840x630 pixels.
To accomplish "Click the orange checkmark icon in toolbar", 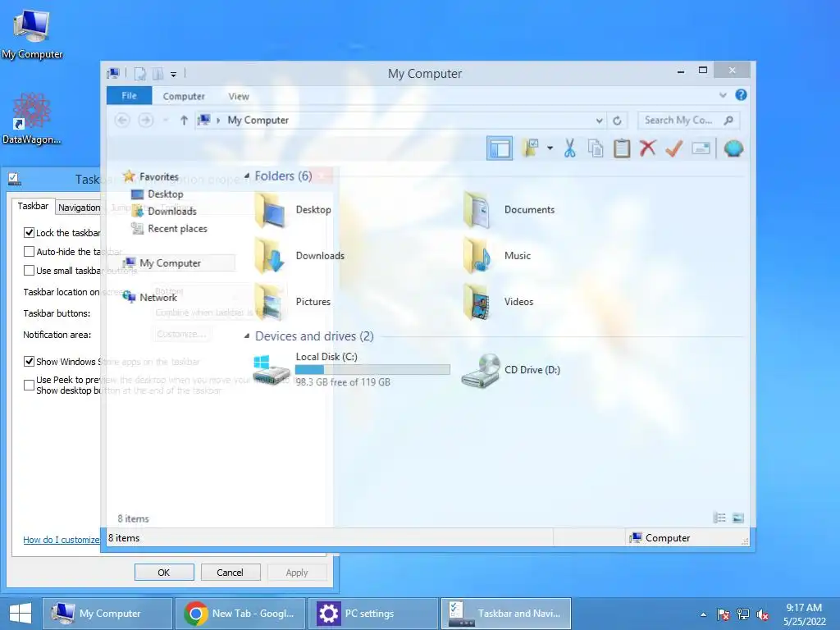I will pos(674,148).
